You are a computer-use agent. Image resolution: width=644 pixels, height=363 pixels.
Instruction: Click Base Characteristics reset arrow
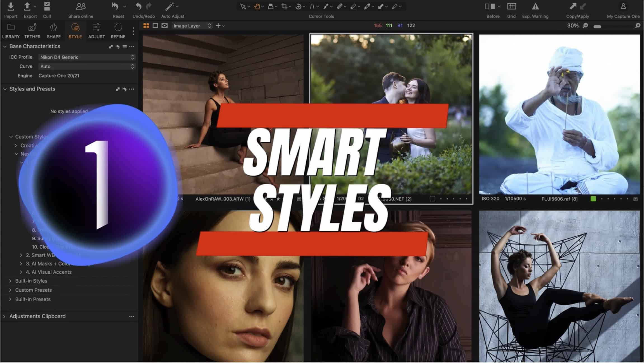tap(117, 46)
